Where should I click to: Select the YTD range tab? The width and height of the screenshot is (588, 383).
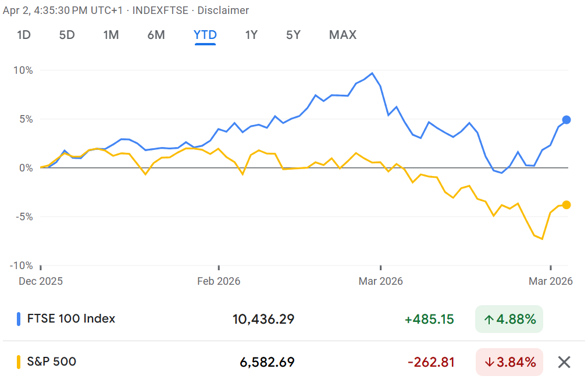coord(205,35)
